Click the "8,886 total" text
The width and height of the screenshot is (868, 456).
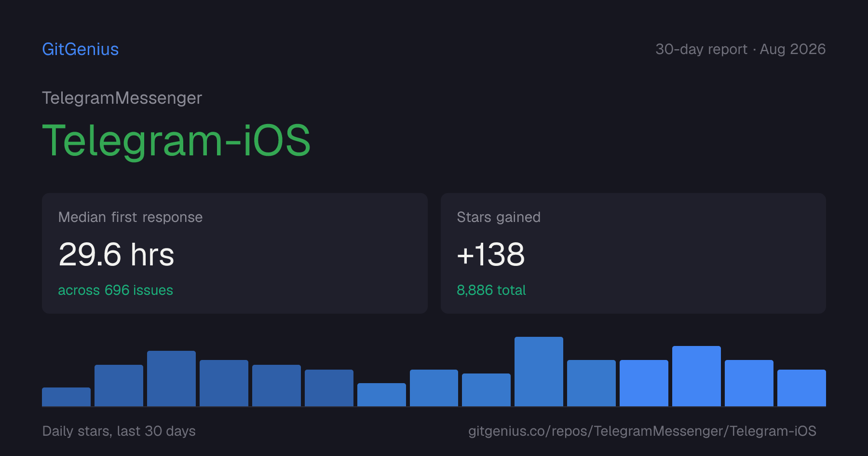click(491, 290)
